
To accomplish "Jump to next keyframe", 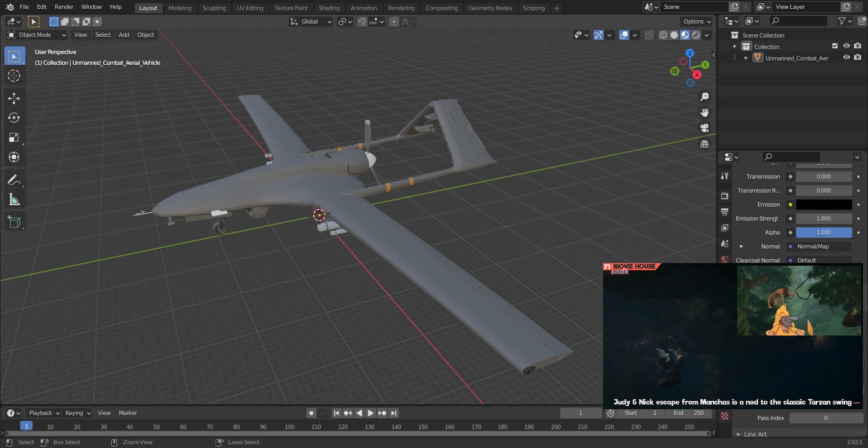I will 383,413.
